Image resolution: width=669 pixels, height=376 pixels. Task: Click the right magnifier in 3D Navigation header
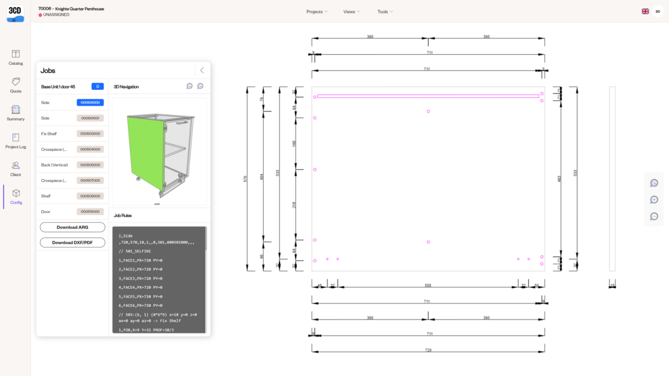click(200, 86)
